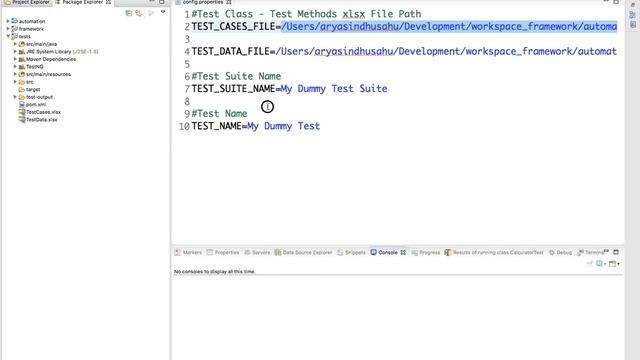The width and height of the screenshot is (640, 360).
Task: Expand the Maven Dependencies node
Action: (x=15, y=59)
